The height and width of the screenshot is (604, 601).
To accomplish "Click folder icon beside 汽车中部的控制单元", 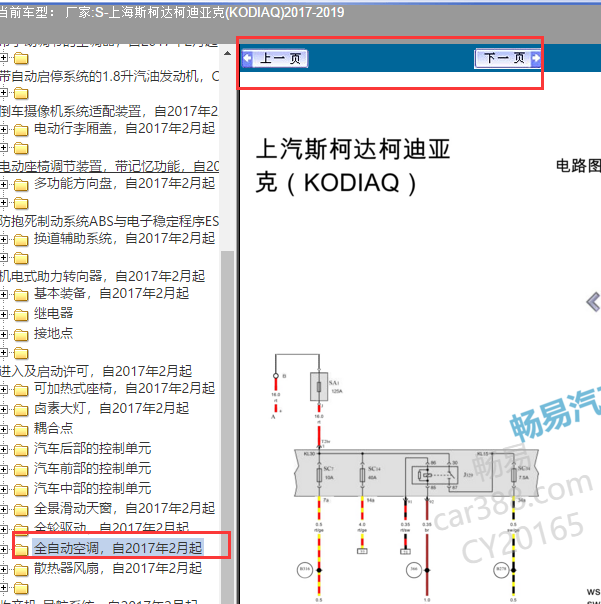I will [x=21, y=490].
